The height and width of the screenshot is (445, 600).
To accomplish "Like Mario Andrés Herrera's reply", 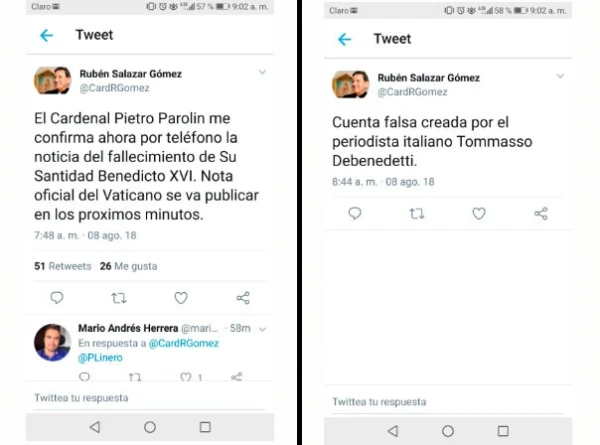I will click(185, 377).
